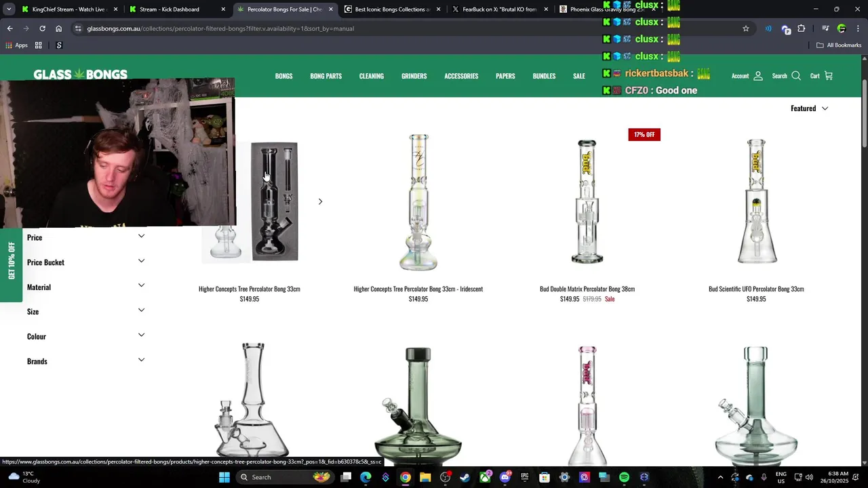Expand the Material filter

85,287
